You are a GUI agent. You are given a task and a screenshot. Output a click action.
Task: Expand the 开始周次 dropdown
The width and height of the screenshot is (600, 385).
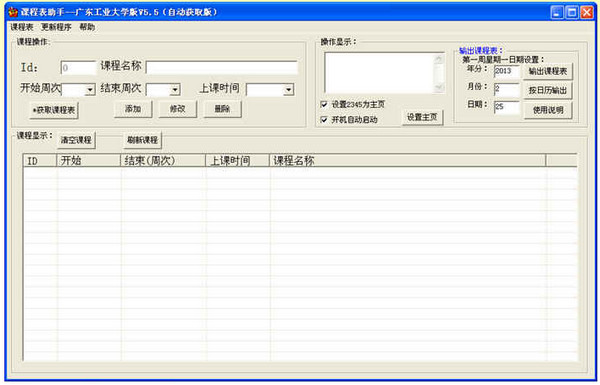click(x=90, y=90)
